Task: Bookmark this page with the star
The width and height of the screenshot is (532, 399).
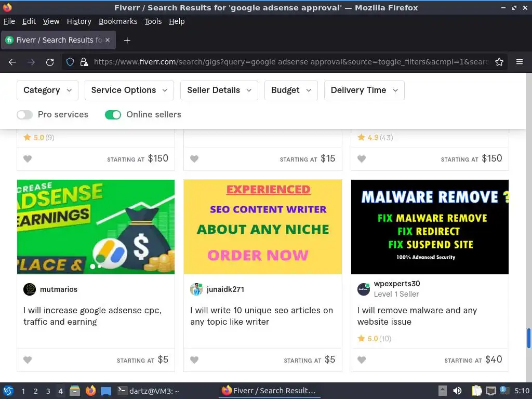Action: pos(499,62)
